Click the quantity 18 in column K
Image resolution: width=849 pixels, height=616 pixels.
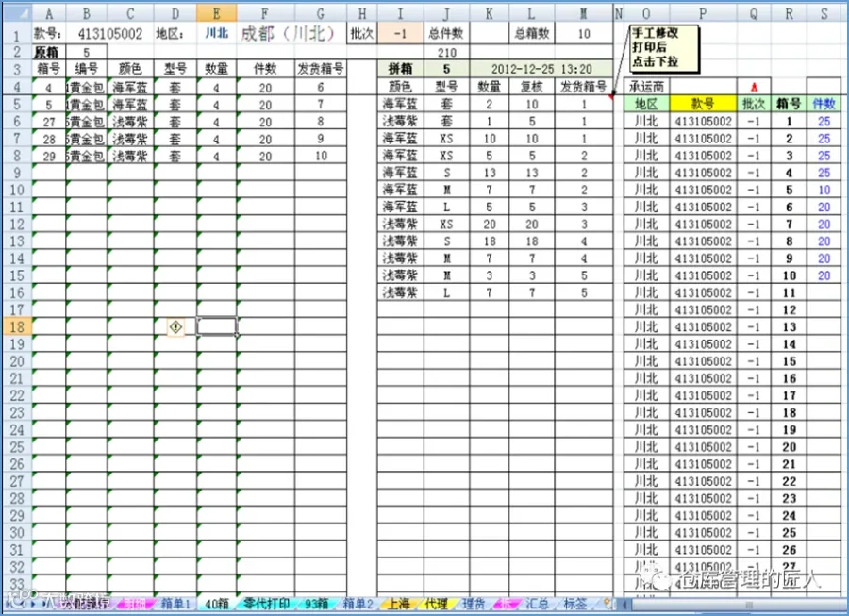(x=490, y=241)
